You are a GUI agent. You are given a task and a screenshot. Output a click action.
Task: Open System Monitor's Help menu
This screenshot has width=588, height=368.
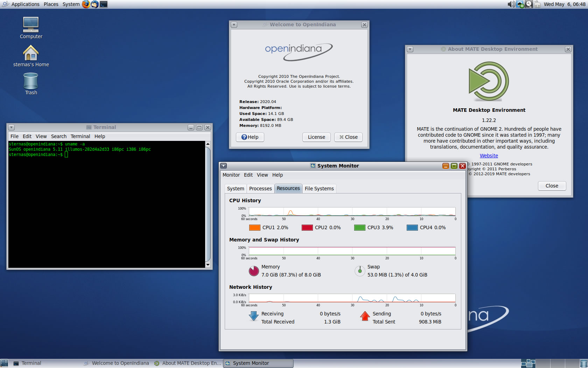[x=278, y=175]
